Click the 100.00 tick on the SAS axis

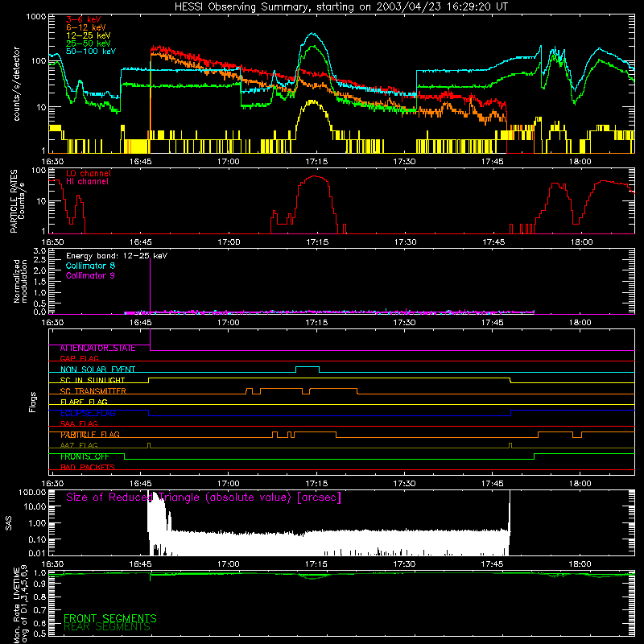click(x=32, y=492)
